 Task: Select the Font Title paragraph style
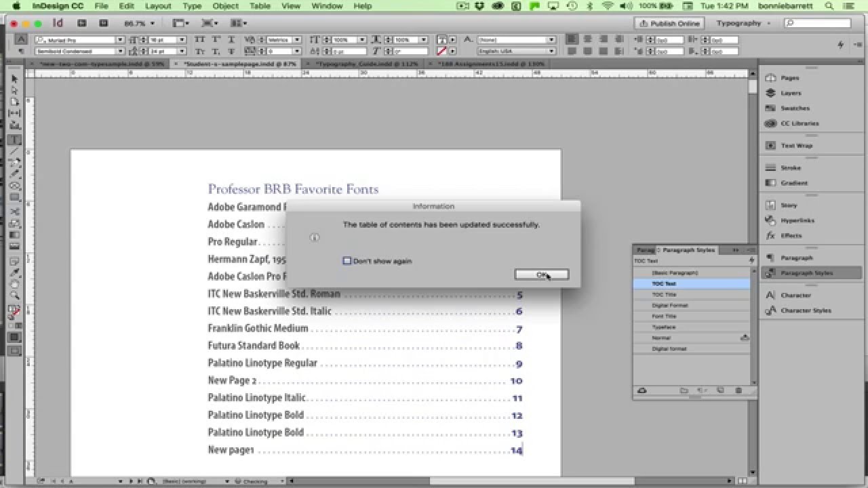tap(692, 316)
